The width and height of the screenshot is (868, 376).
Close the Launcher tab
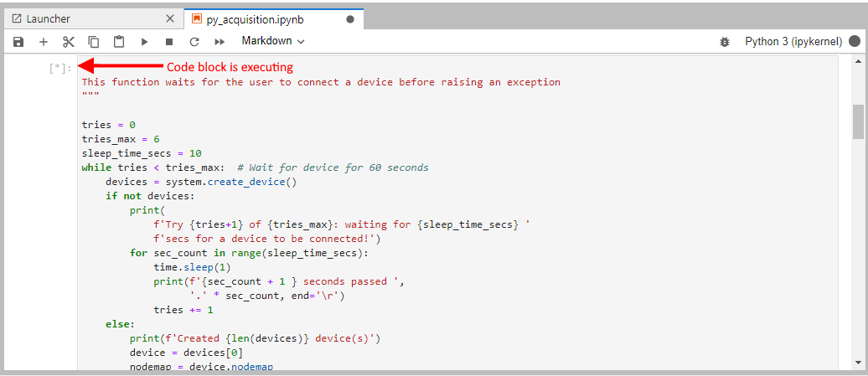[x=170, y=18]
